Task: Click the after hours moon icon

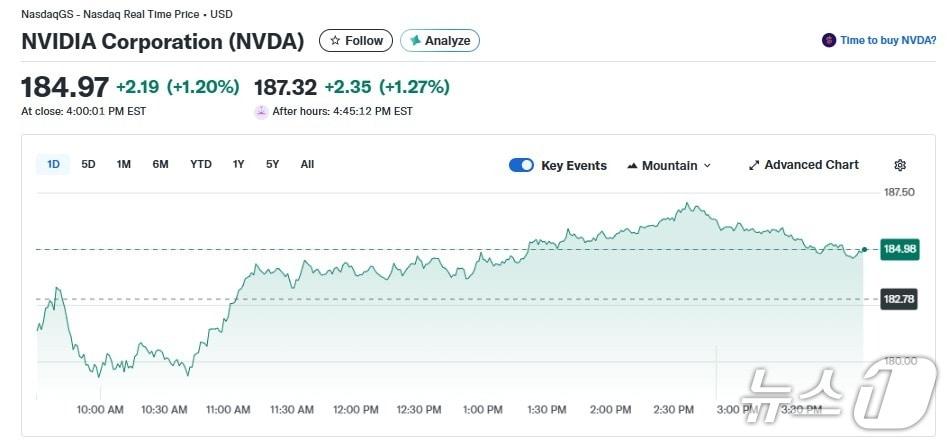Action: coord(262,111)
